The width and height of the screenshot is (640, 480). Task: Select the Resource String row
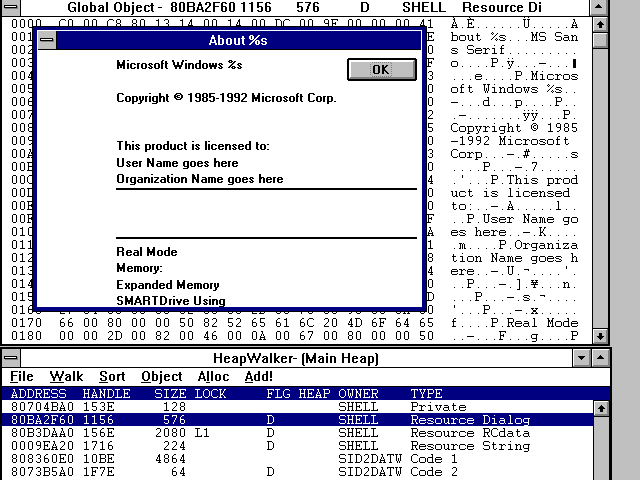coord(300,446)
